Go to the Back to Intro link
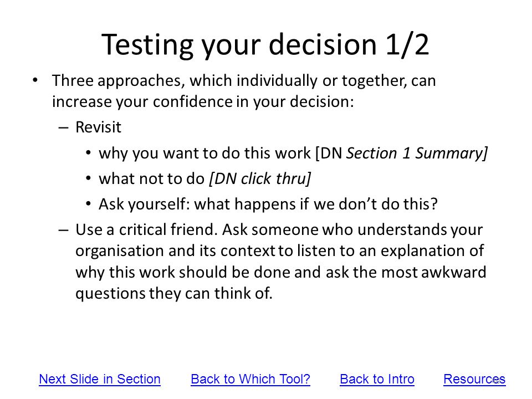Screen dimensions: 532x399 tap(377, 379)
